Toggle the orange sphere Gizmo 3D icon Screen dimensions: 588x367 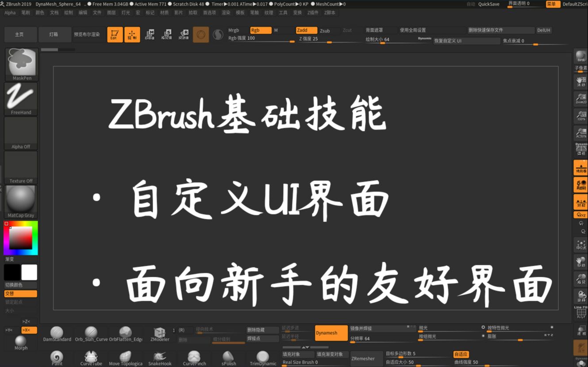(201, 34)
